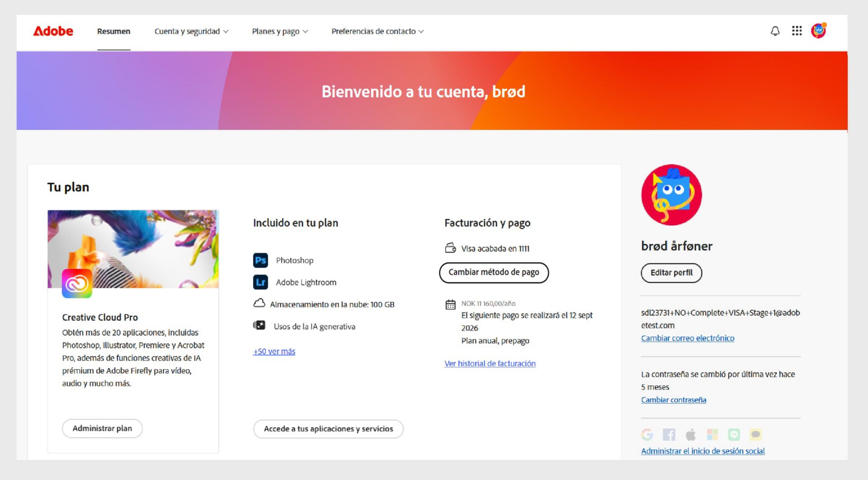The image size is (868, 480).
Task: Switch to the Resumen tab
Action: coord(113,31)
